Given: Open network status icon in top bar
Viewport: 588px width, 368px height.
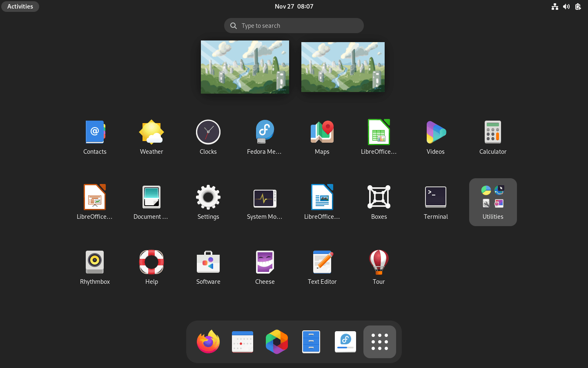Looking at the screenshot, I should pyautogui.click(x=555, y=7).
